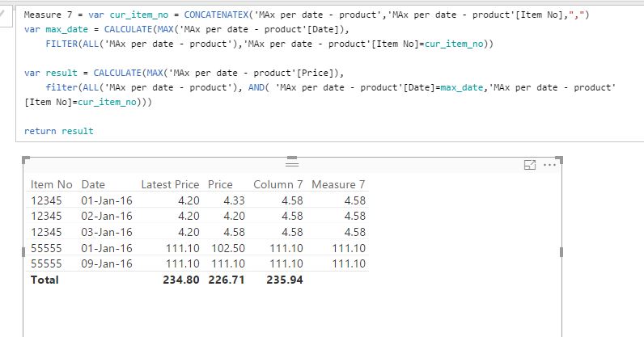Click the Total row label

click(44, 280)
